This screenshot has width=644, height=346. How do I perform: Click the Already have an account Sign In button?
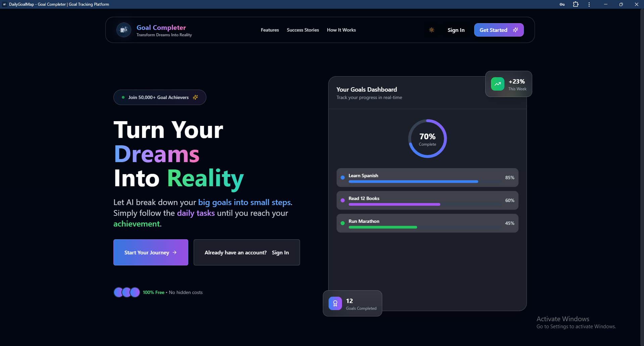247,252
